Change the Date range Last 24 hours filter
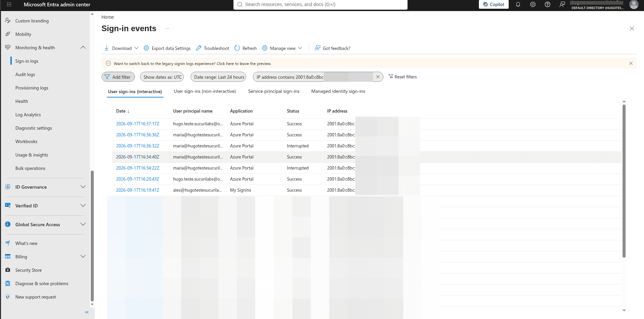This screenshot has width=644, height=319. coord(218,77)
